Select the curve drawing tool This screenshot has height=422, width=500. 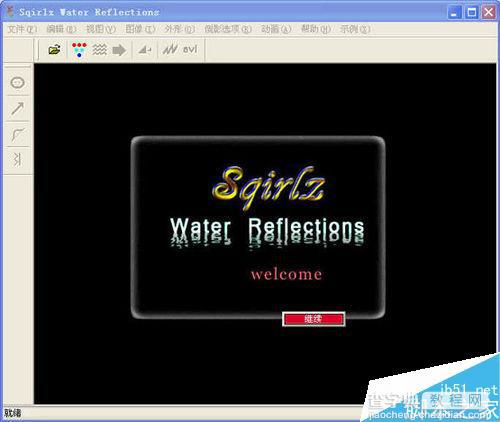[x=18, y=134]
